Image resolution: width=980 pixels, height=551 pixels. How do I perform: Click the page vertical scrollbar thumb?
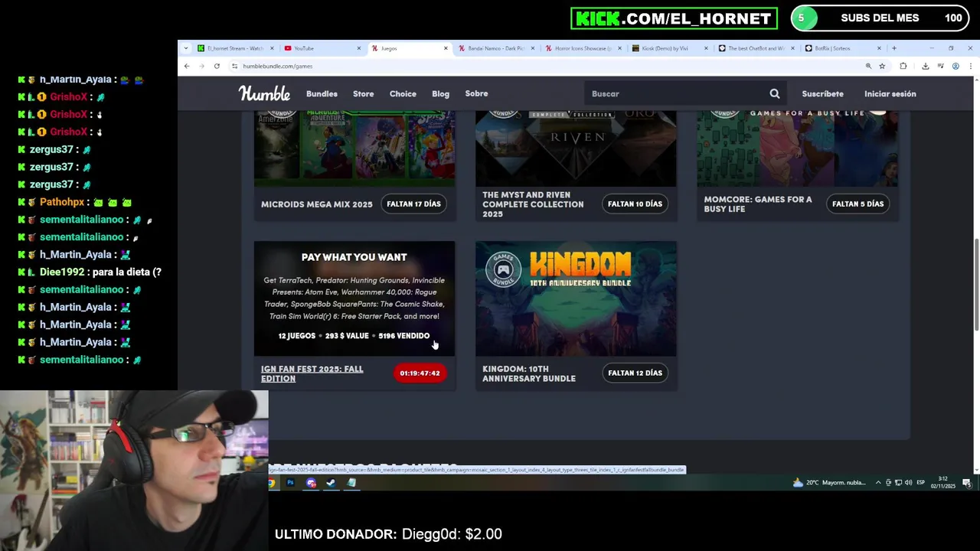pos(976,285)
